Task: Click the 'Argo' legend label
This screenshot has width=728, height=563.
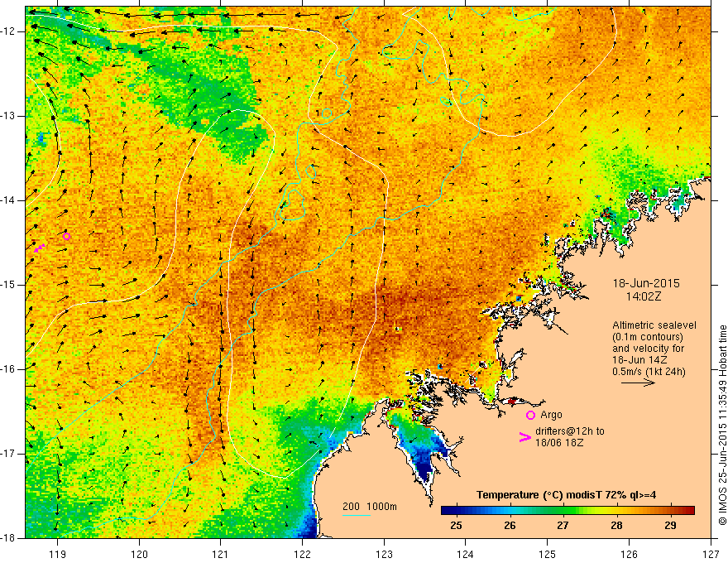Action: [551, 415]
